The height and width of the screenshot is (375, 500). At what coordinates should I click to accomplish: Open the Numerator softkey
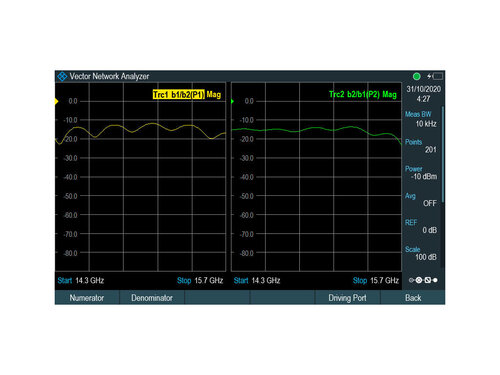(x=87, y=297)
